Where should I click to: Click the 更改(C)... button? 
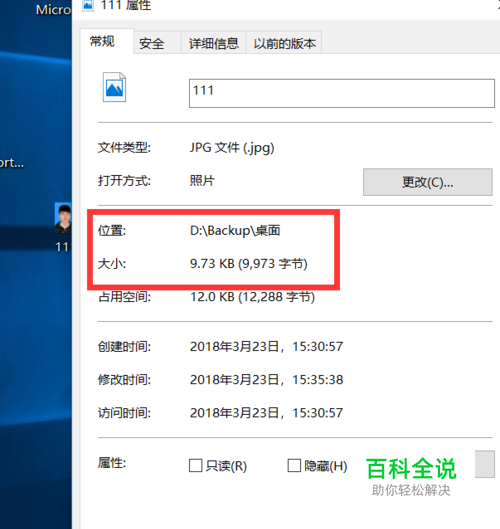point(427,182)
